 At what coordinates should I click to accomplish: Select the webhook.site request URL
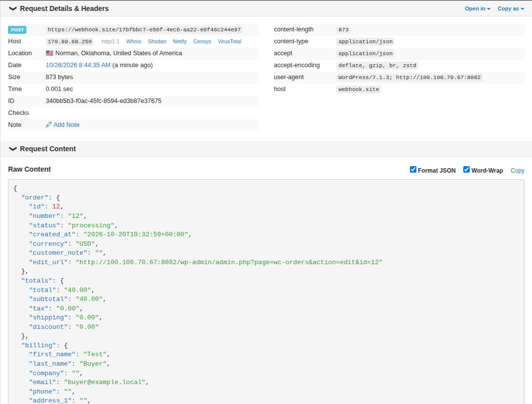144,29
